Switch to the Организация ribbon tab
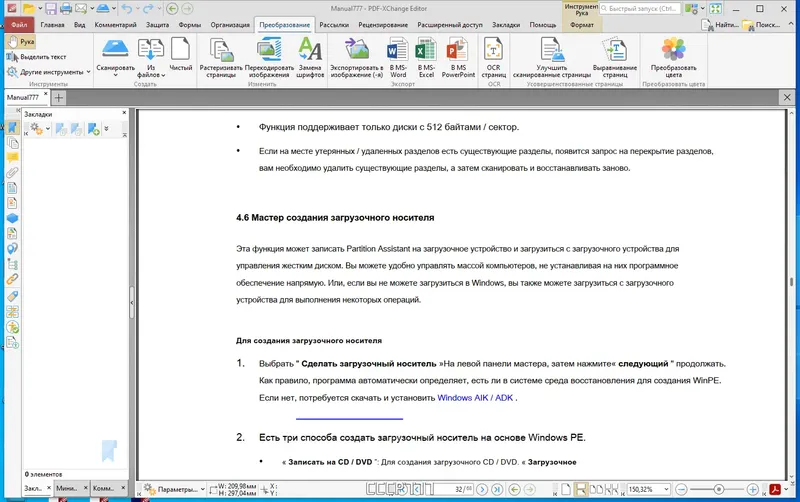800x502 pixels. [x=230, y=24]
